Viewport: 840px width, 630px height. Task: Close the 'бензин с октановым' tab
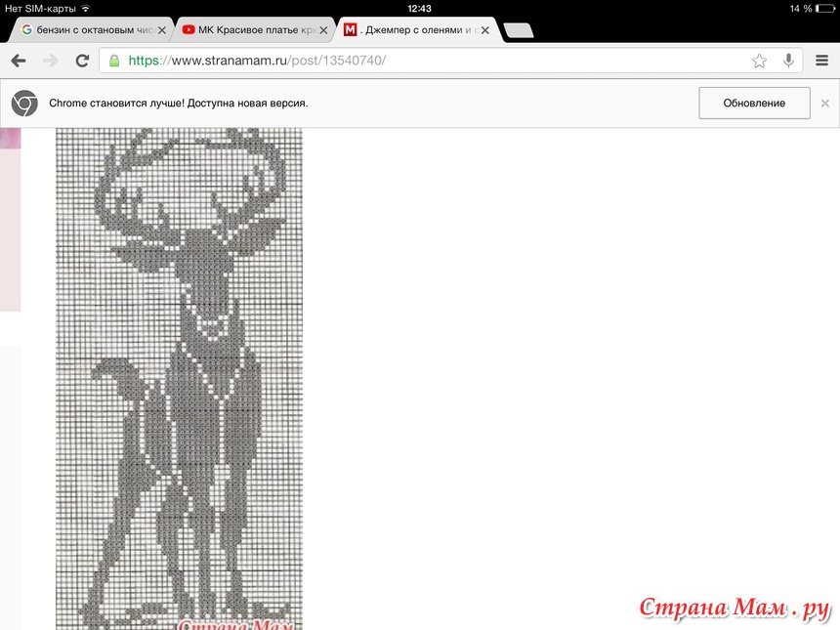coord(162,30)
